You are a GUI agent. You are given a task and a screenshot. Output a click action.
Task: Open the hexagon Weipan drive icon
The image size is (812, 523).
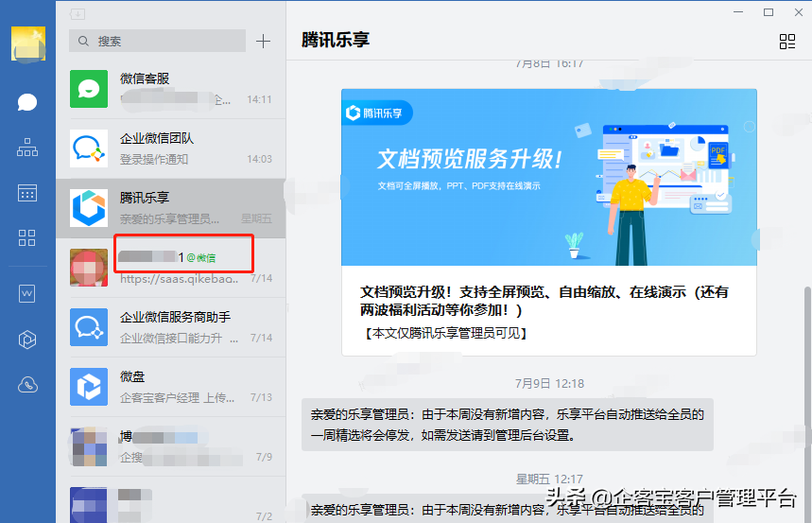point(26,340)
